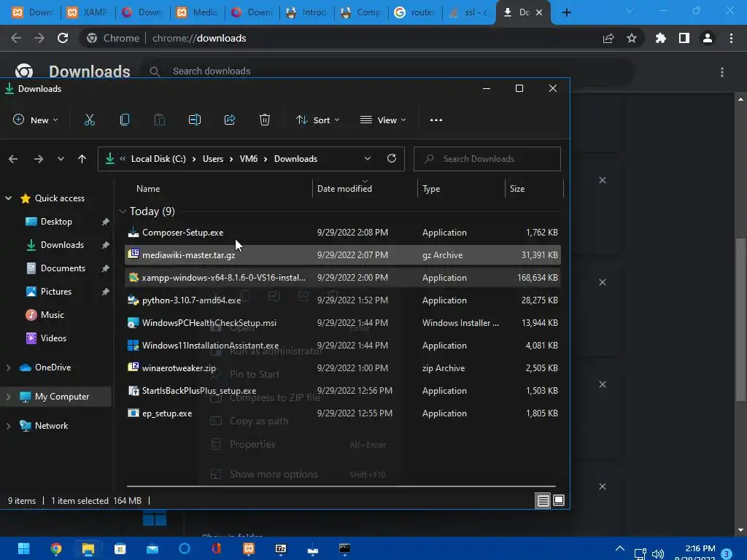747x560 pixels.
Task: Select Composer-Setup.exe file
Action: tap(343, 233)
